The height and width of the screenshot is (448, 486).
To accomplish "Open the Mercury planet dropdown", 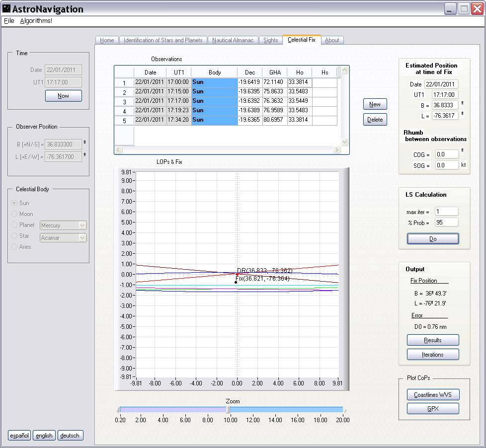I will pyautogui.click(x=82, y=225).
